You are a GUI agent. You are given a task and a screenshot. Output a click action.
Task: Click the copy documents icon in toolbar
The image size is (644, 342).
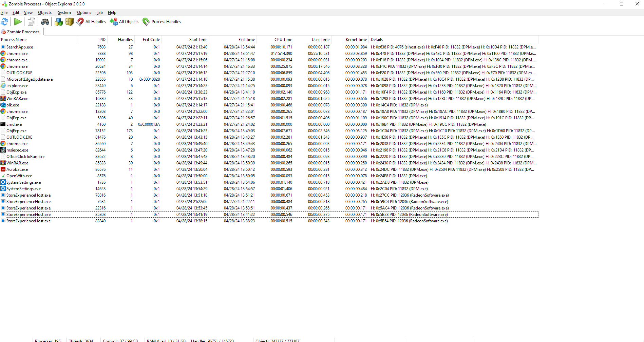[31, 22]
